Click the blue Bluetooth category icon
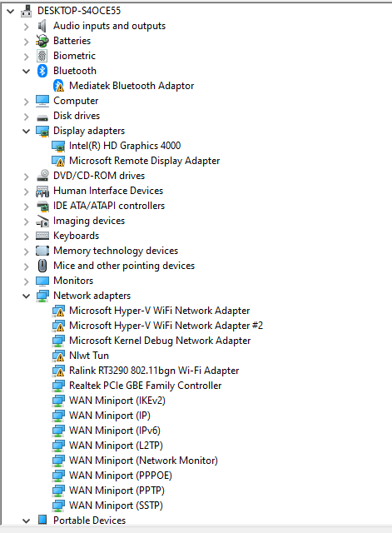 [x=42, y=71]
